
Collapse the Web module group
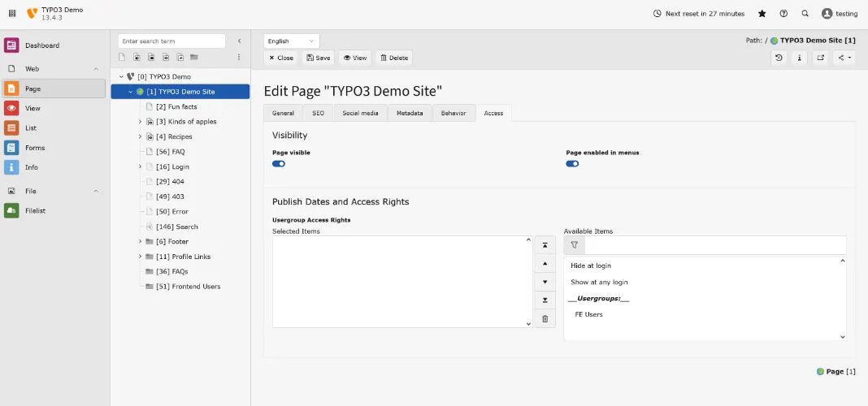coord(96,69)
